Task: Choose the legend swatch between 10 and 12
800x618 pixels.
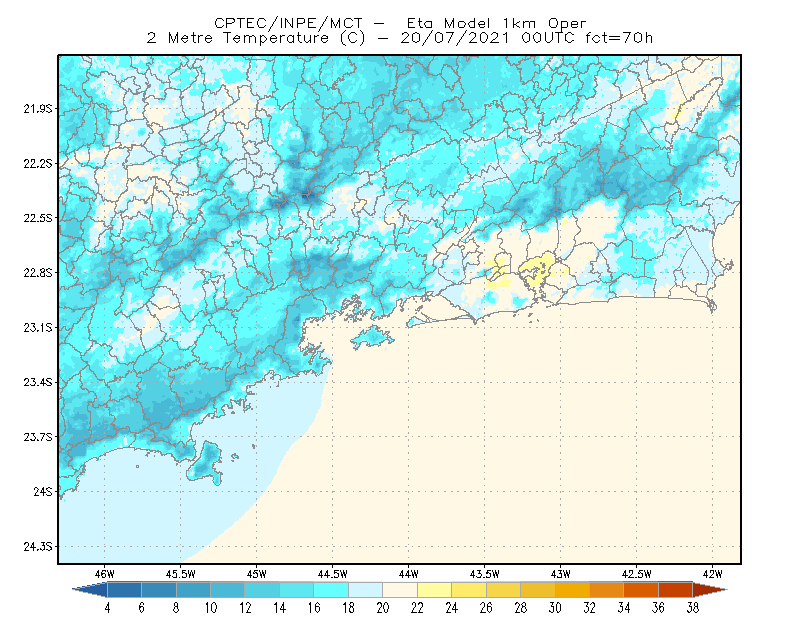Action: click(x=228, y=590)
